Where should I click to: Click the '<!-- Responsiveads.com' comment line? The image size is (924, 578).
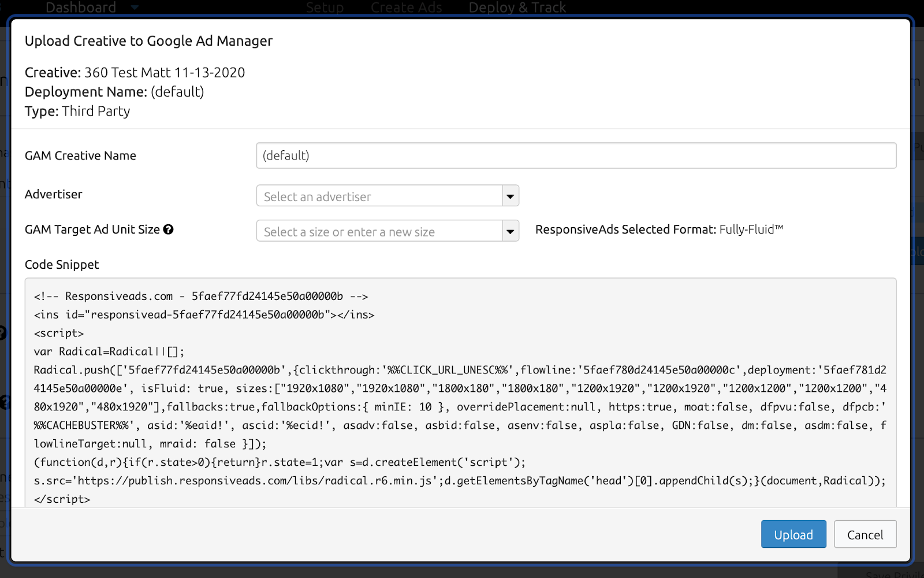point(201,296)
